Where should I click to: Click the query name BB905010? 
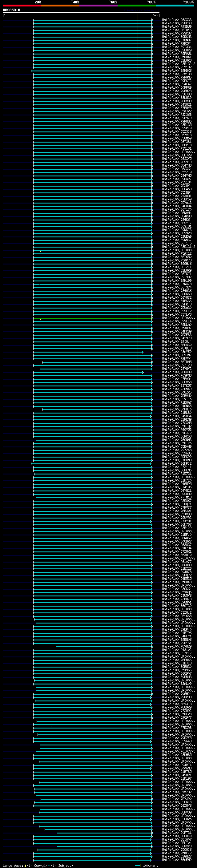pos(11,10)
